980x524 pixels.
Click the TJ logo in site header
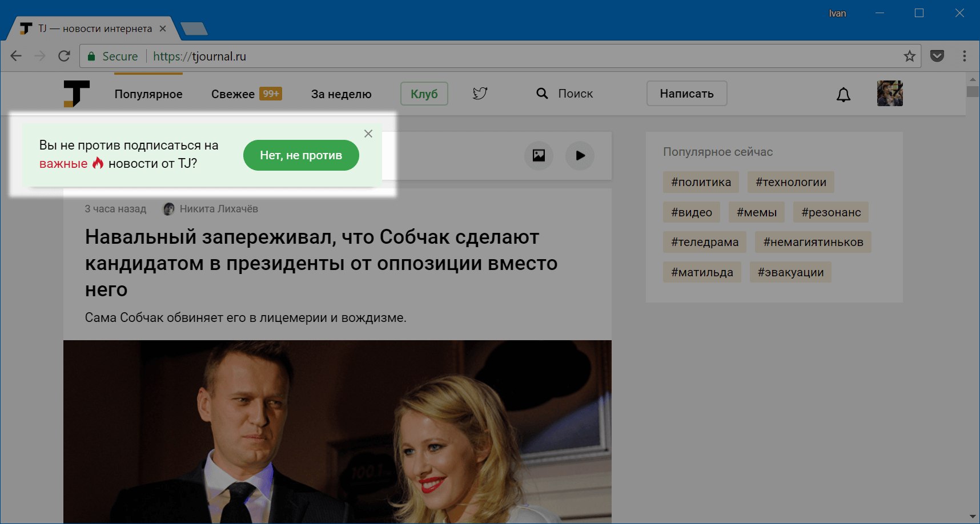pyautogui.click(x=77, y=94)
